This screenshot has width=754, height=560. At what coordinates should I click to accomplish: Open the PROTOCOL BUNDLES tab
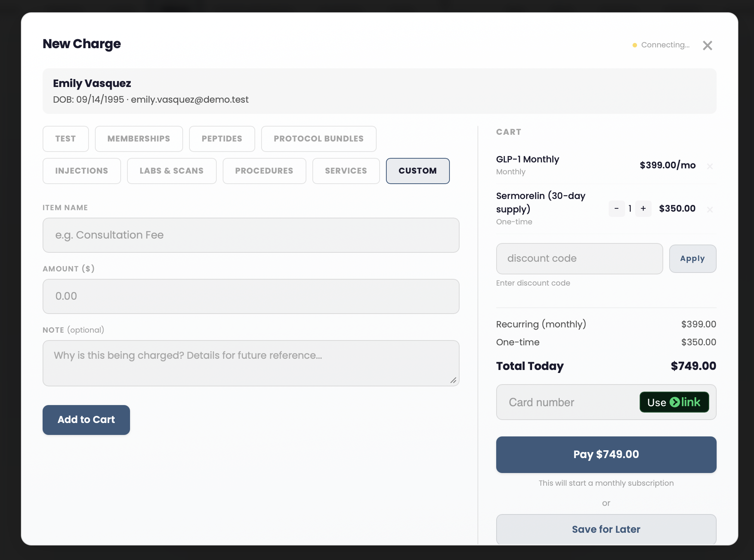coord(318,139)
